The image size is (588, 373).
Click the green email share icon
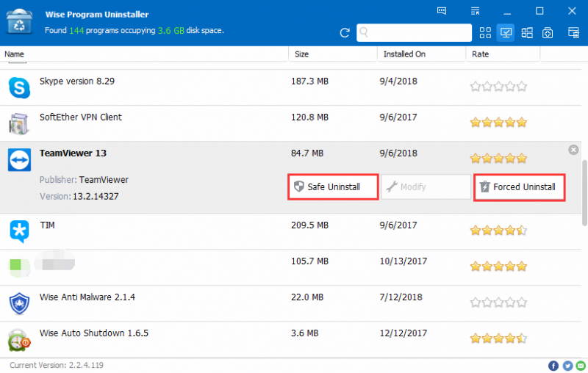[581, 366]
